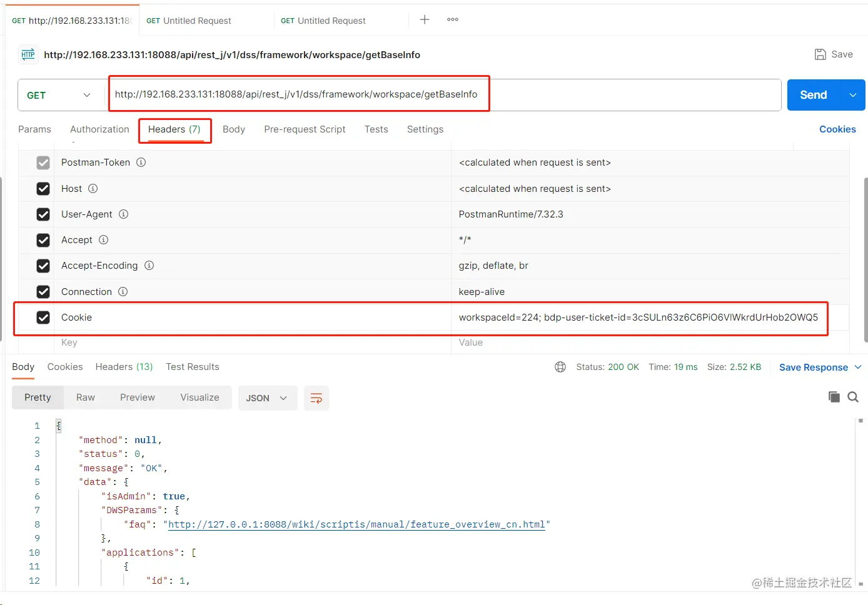
Task: Open the Visualize response view
Action: (200, 397)
